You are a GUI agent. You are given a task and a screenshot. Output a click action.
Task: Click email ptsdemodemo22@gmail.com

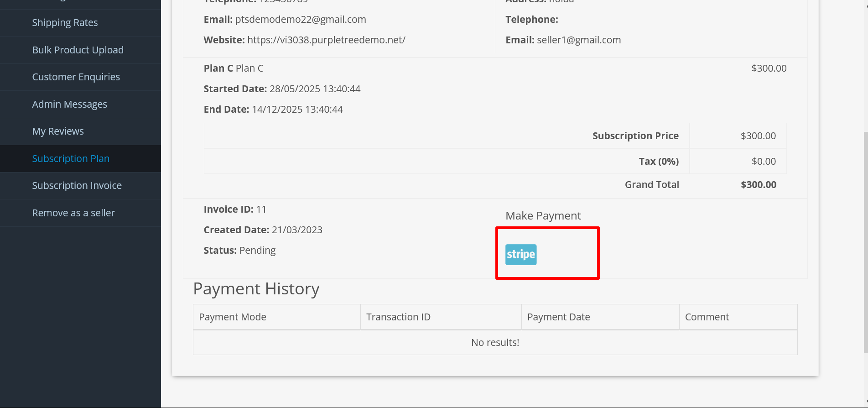click(x=301, y=19)
